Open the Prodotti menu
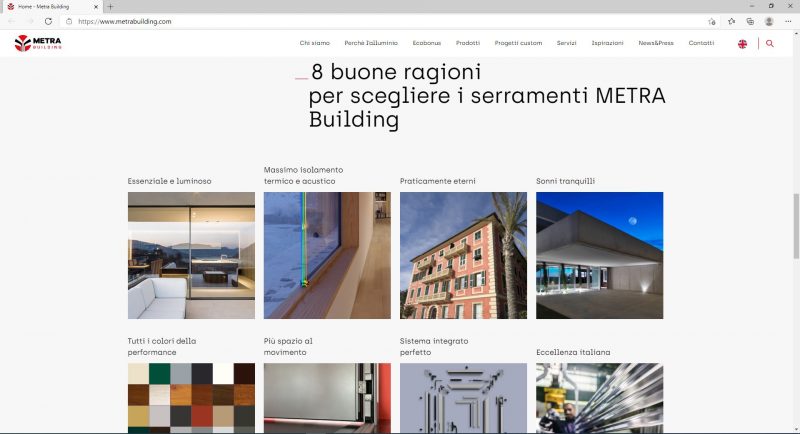Viewport: 800px width, 434px height. pos(468,43)
